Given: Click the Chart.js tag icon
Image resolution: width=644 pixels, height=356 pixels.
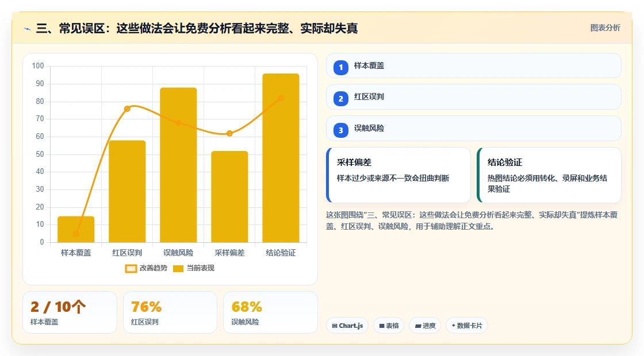Looking at the screenshot, I should point(335,326).
